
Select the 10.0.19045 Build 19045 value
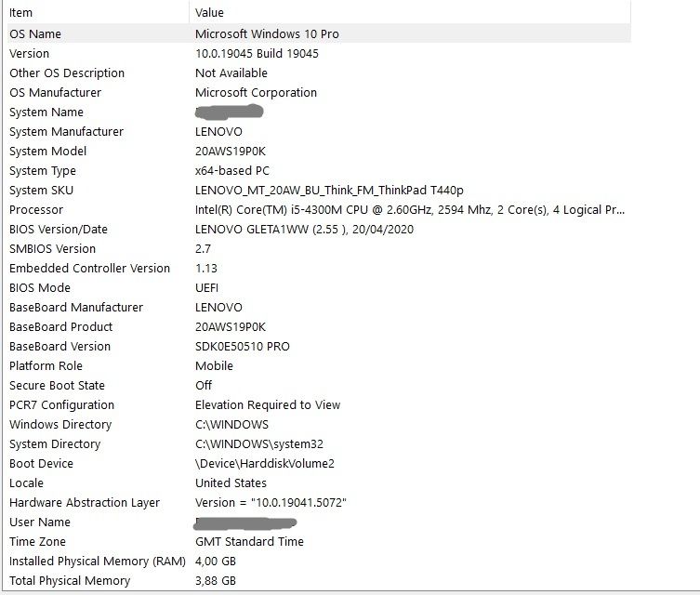pyautogui.click(x=257, y=54)
